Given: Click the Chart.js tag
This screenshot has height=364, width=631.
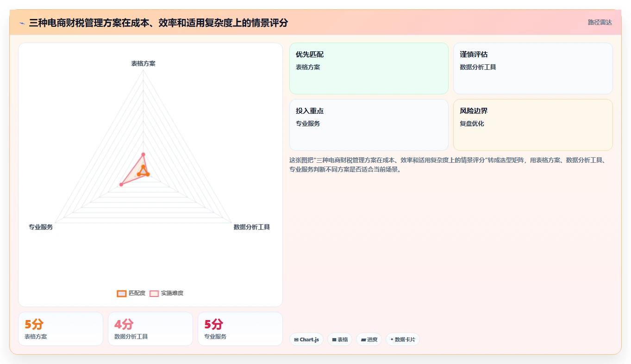Looking at the screenshot, I should [x=306, y=339].
